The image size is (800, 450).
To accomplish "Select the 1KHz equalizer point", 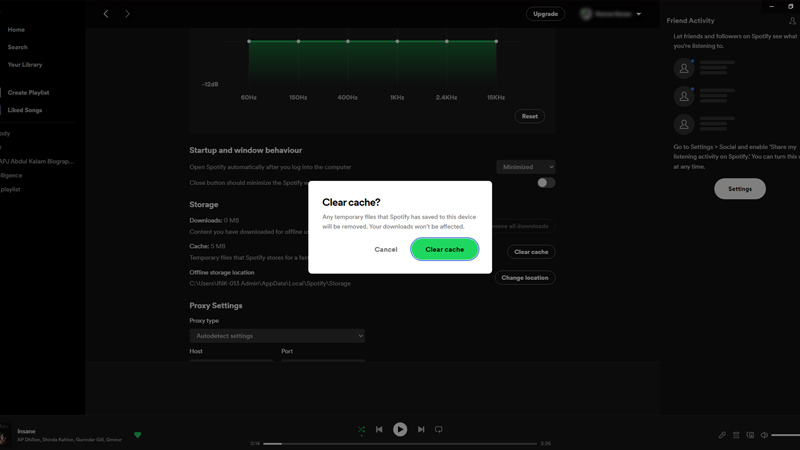I will [x=397, y=41].
